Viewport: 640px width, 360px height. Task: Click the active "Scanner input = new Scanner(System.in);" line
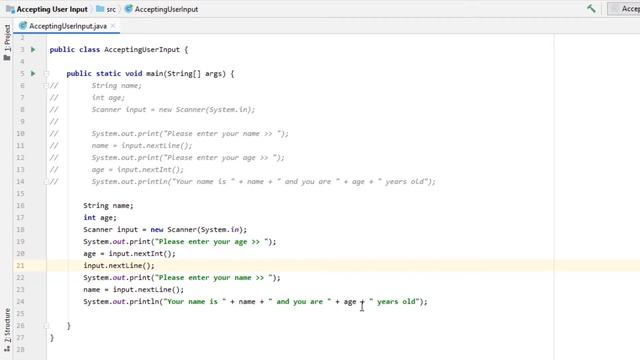click(165, 229)
